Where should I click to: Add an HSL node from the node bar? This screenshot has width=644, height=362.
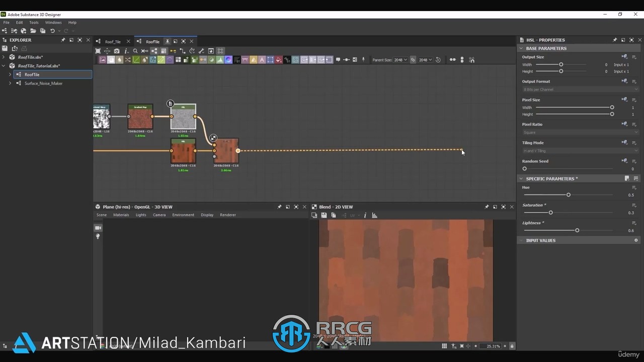tap(212, 60)
